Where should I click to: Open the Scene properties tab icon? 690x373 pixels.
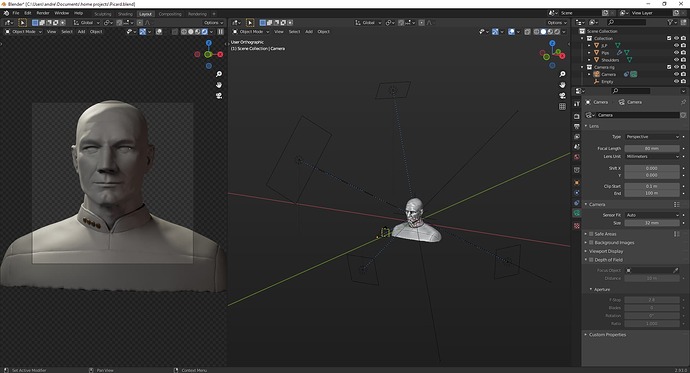pos(577,146)
